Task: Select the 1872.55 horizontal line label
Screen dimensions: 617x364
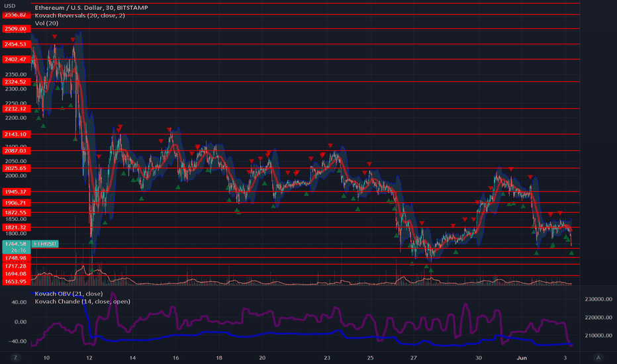Action: [16, 212]
